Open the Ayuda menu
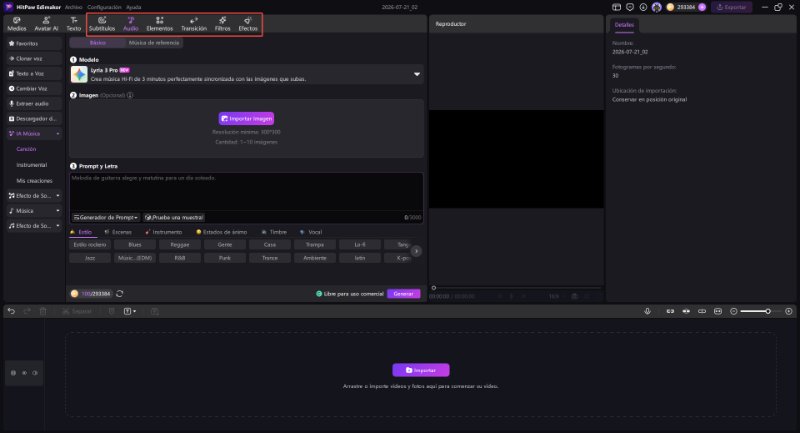Viewport: 800px width, 433px height. pyautogui.click(x=134, y=7)
